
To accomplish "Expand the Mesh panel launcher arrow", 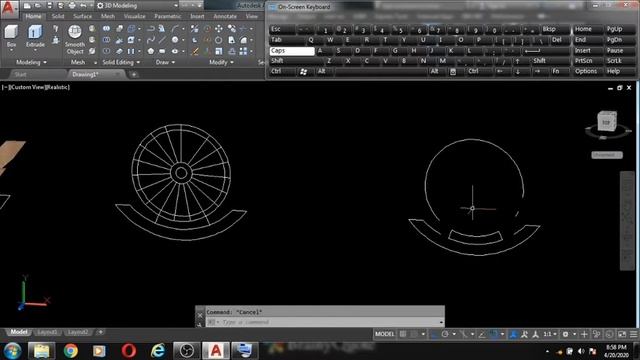I will [x=96, y=63].
